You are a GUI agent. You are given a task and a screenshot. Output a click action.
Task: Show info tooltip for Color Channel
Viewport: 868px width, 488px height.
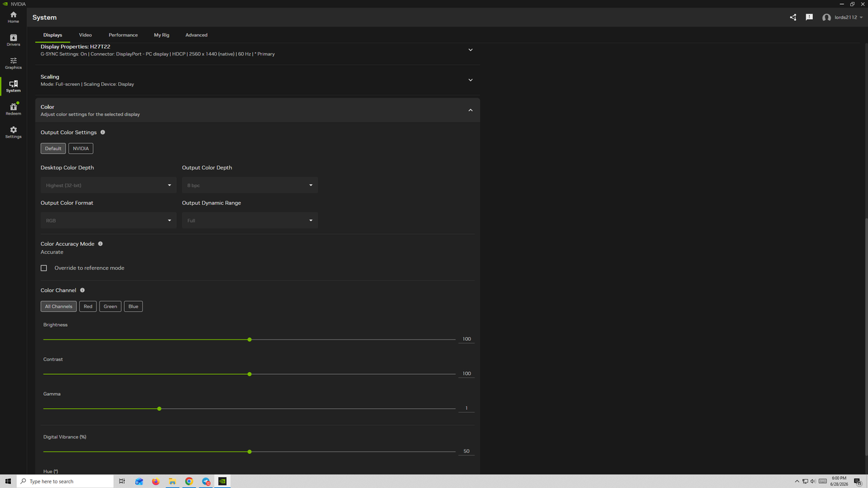point(82,290)
